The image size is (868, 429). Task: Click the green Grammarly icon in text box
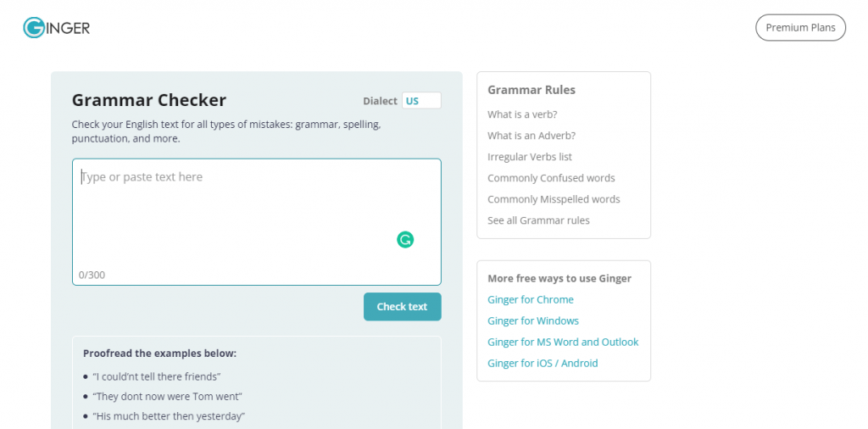point(405,240)
